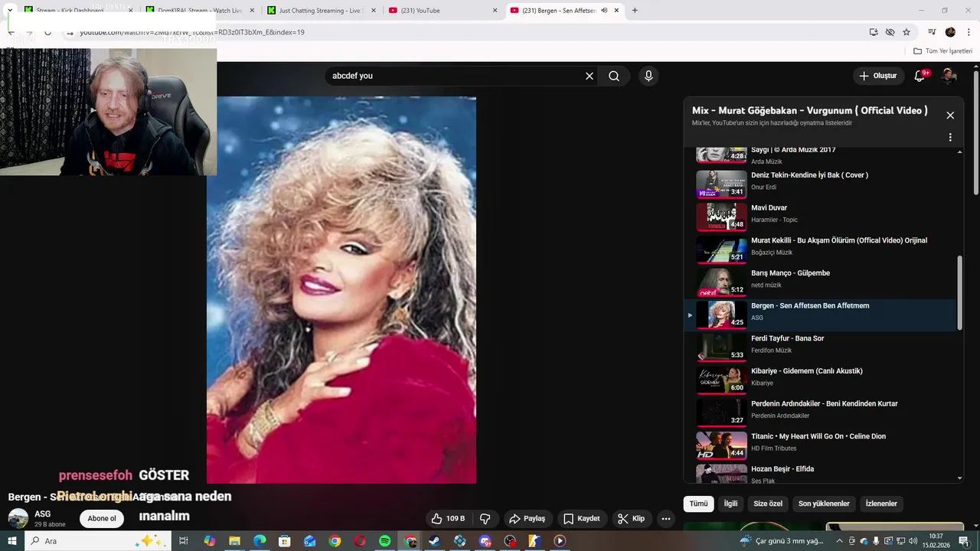
Task: Open Steam from the taskbar
Action: [434, 541]
